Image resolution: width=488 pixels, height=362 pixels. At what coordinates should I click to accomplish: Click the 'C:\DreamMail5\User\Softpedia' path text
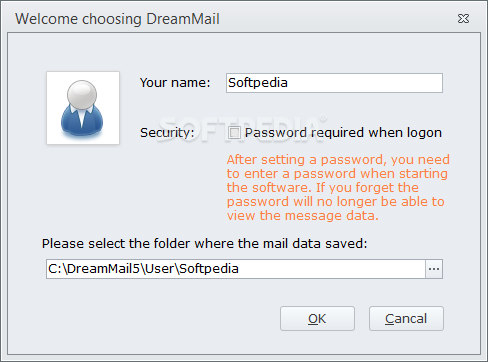[143, 269]
